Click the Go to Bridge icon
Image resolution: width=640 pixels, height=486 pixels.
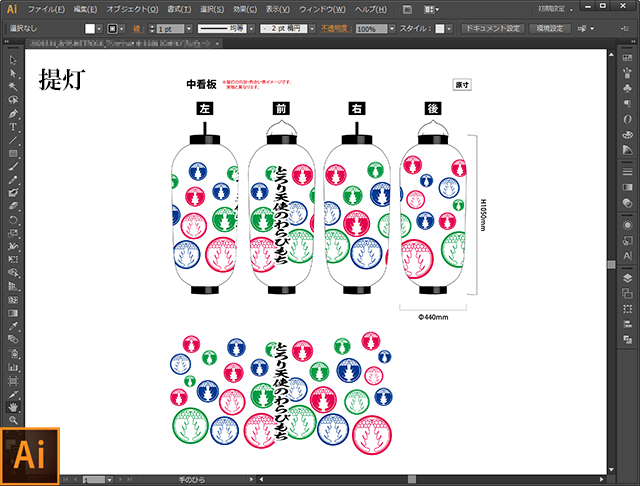click(x=407, y=9)
